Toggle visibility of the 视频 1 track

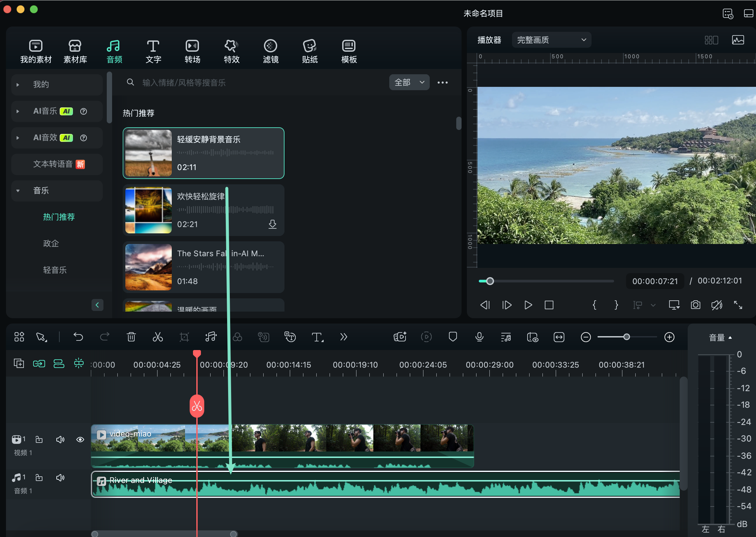(x=80, y=440)
